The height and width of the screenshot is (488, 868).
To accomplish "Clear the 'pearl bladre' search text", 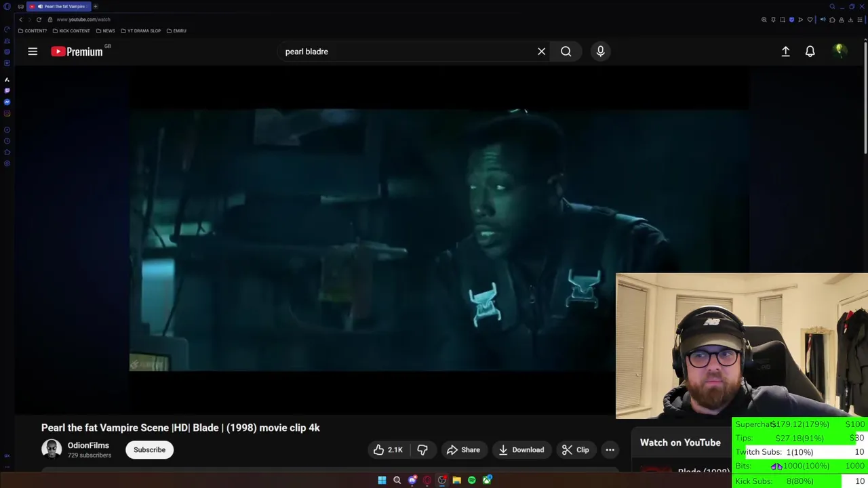I will point(541,52).
